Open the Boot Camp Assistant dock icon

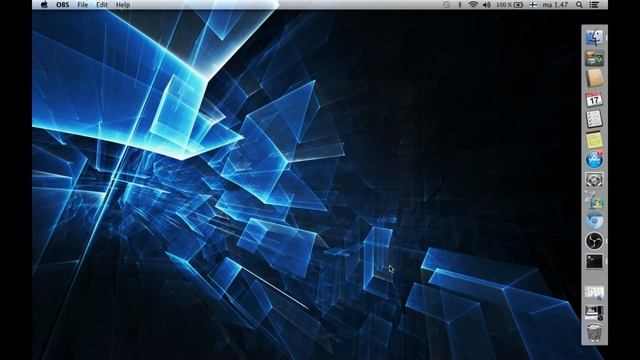(594, 200)
